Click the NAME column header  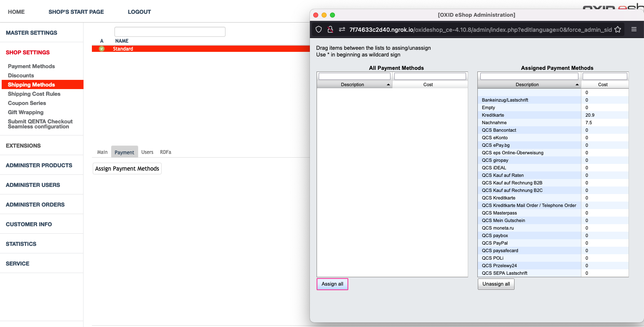[x=122, y=41]
